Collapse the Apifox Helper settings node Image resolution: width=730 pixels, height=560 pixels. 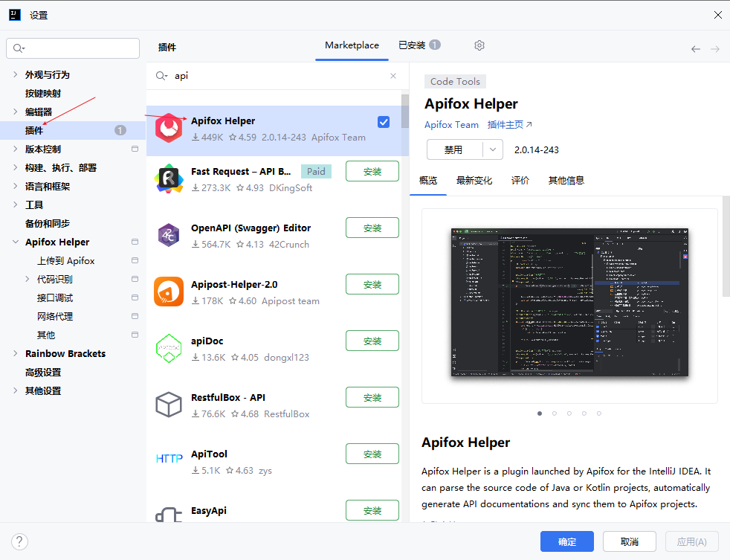(16, 242)
